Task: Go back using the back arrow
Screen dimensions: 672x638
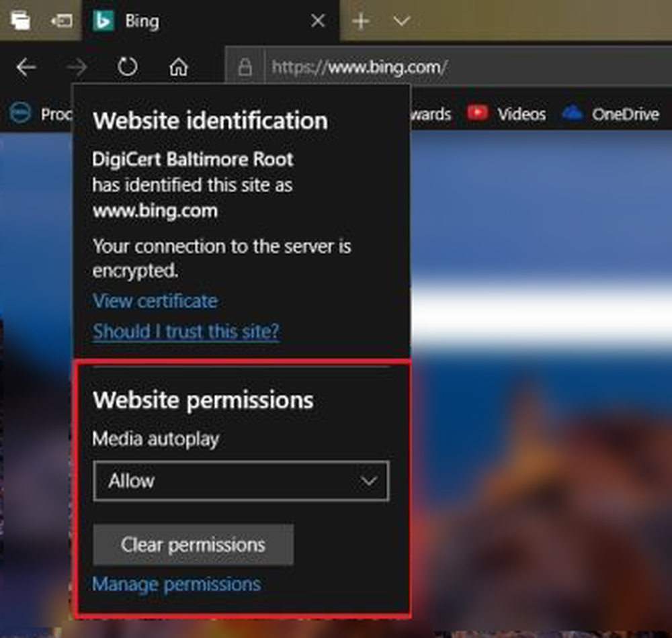Action: pos(26,67)
